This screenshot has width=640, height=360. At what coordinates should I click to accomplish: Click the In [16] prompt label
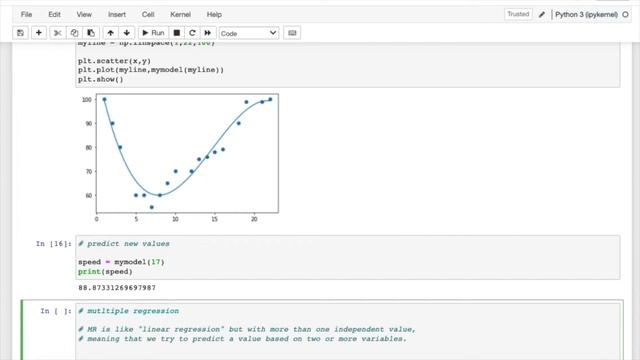point(53,244)
